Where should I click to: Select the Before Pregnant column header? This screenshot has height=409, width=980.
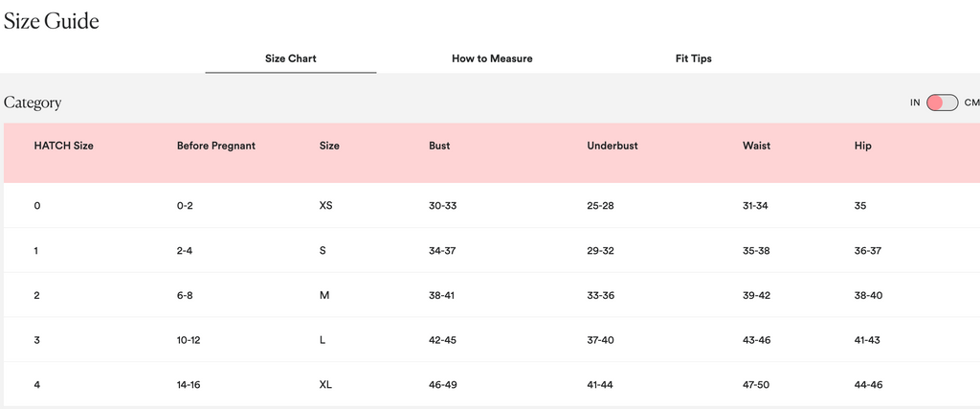(x=215, y=146)
